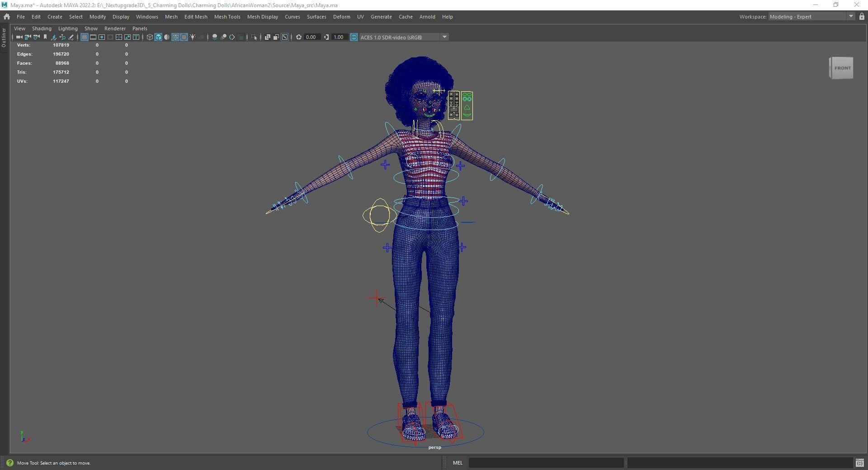Viewport: 868px width, 470px height.
Task: Click the Use All Lights bulb icon
Action: (193, 37)
